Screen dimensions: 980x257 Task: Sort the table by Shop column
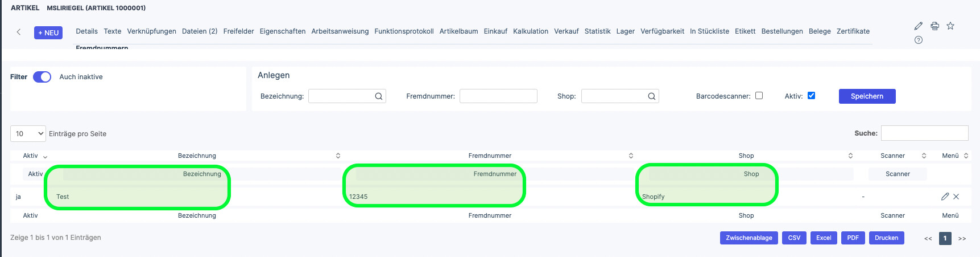click(746, 156)
